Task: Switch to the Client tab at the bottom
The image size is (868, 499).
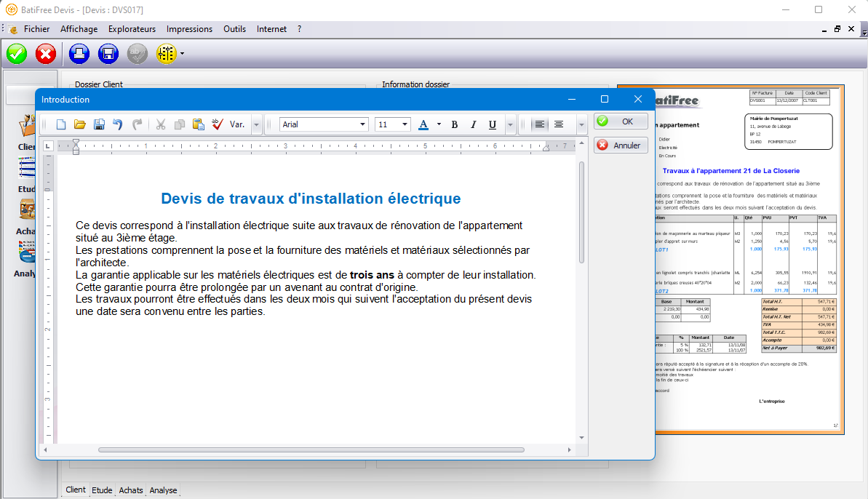Action: pyautogui.click(x=75, y=490)
